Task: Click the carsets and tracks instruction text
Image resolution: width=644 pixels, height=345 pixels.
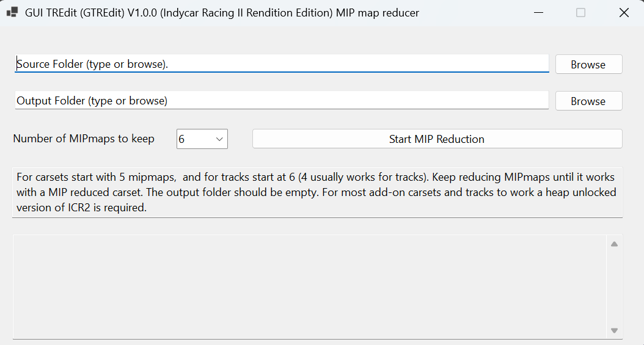Action: [x=317, y=192]
